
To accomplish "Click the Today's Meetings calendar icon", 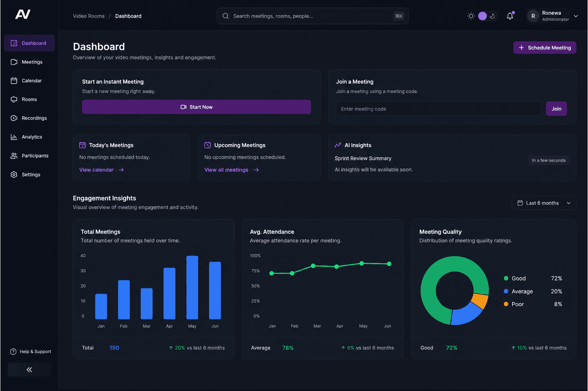I will 83,145.
